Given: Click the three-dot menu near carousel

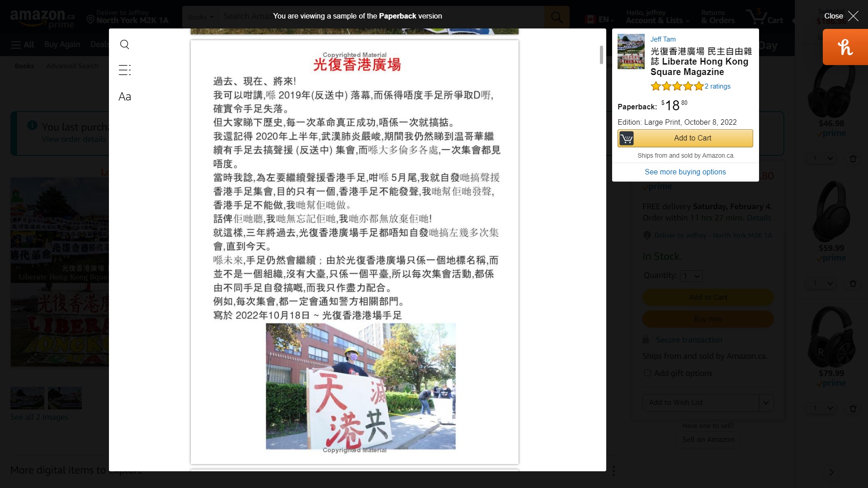Looking at the screenshot, I should (x=613, y=471).
